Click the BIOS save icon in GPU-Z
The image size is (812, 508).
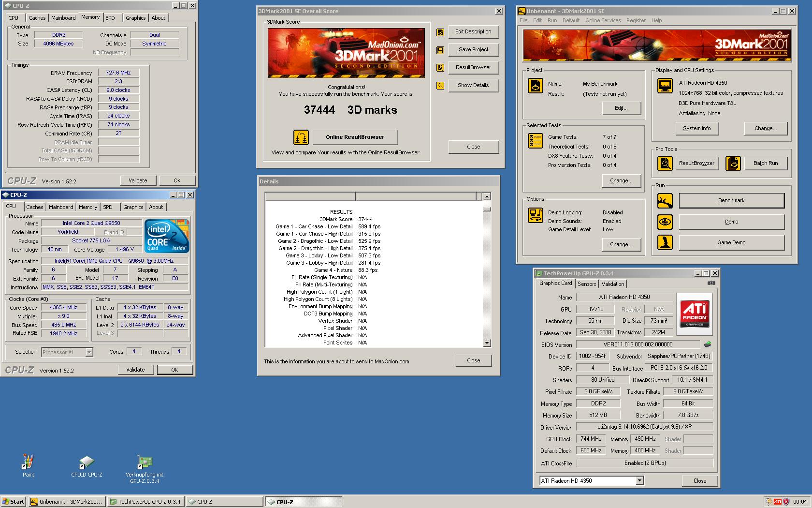point(708,344)
